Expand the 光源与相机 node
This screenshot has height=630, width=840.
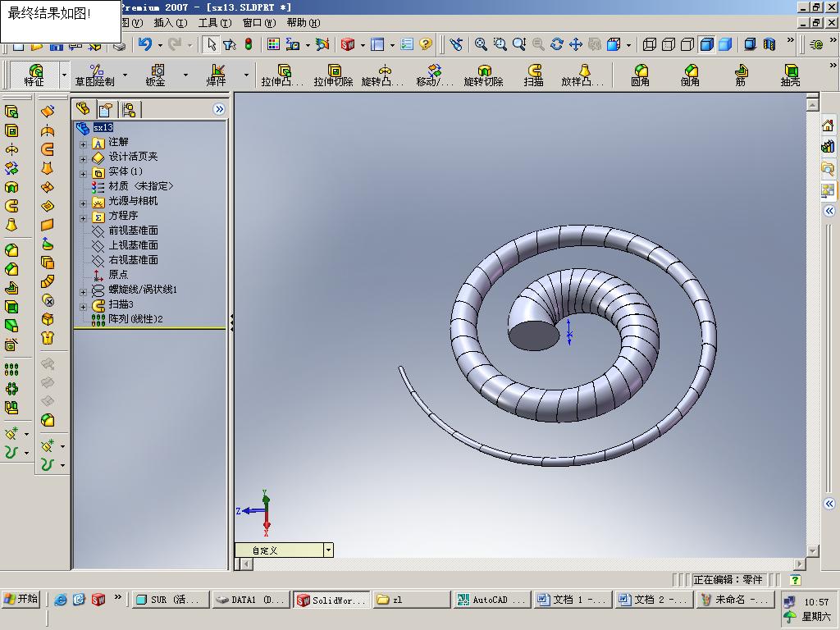coord(83,203)
